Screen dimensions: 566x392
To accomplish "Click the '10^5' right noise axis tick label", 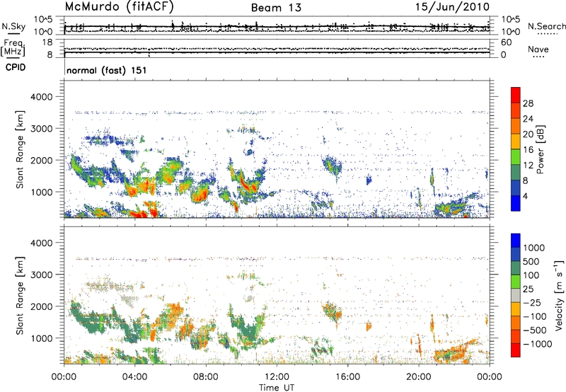I will pyautogui.click(x=510, y=20).
